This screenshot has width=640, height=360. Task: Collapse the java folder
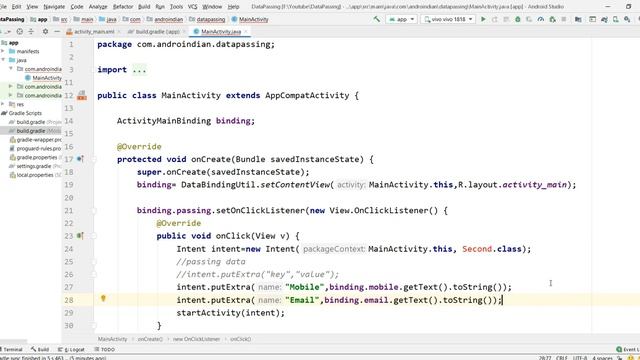tap(3, 60)
